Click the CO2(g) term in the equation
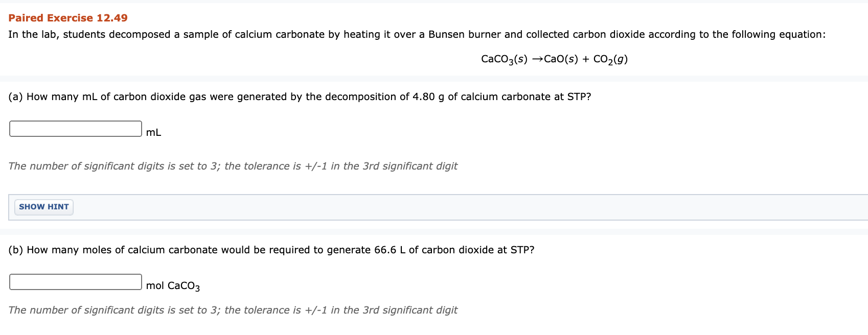868x335 pixels. 610,58
